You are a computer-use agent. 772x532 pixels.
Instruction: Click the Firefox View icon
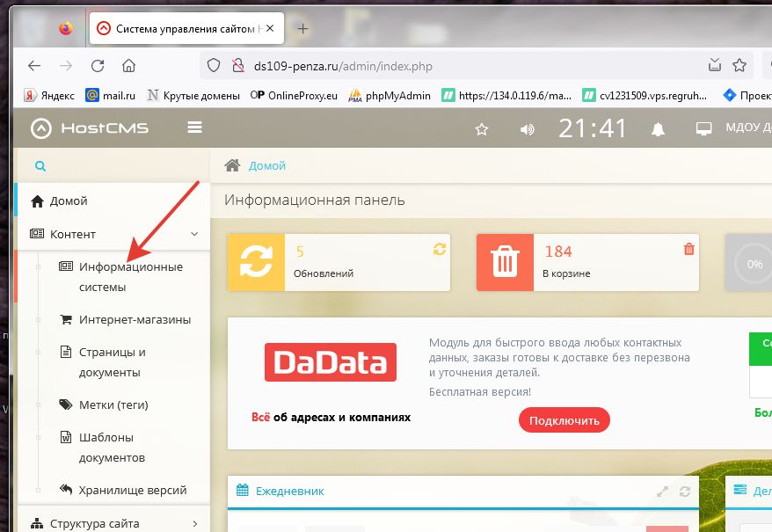pyautogui.click(x=65, y=28)
